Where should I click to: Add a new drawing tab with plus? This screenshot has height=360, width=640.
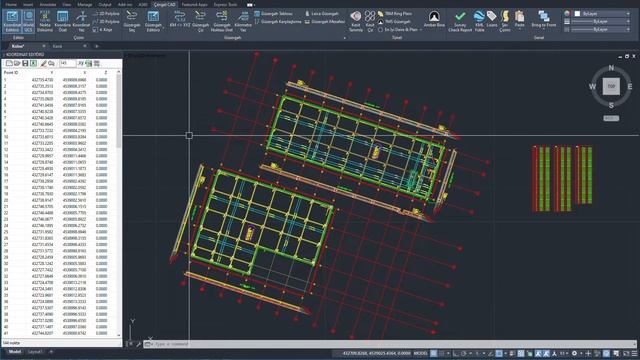97,46
